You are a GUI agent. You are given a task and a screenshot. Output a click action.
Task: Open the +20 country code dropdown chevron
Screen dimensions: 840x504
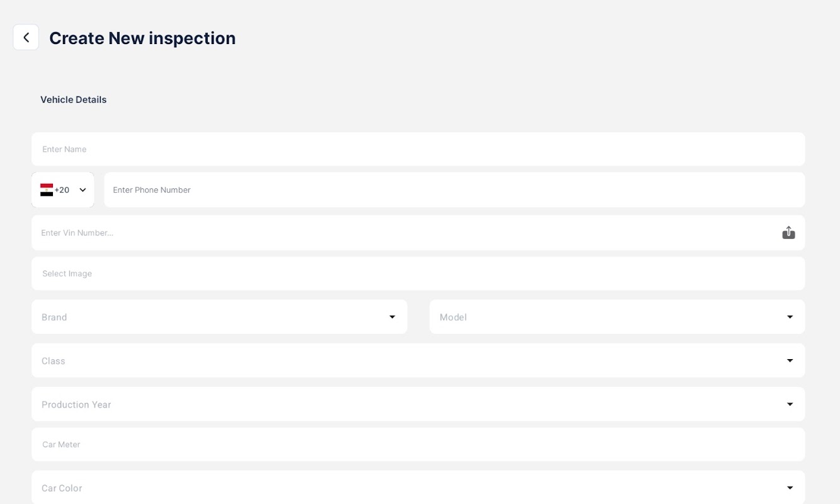click(83, 190)
